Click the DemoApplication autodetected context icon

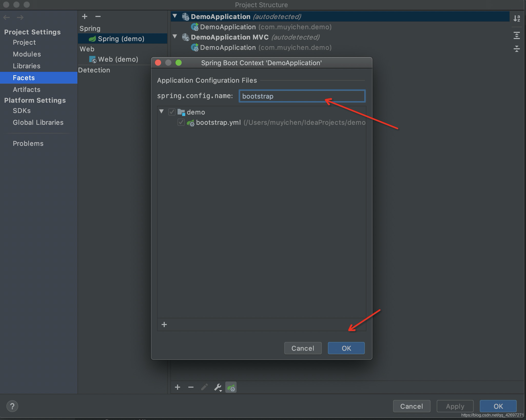[186, 17]
